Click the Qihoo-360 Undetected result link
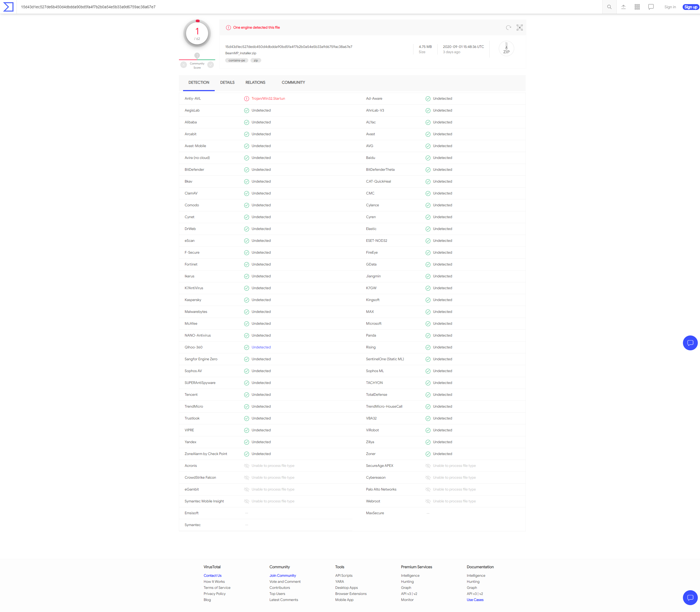The height and width of the screenshot is (612, 700). click(x=261, y=347)
